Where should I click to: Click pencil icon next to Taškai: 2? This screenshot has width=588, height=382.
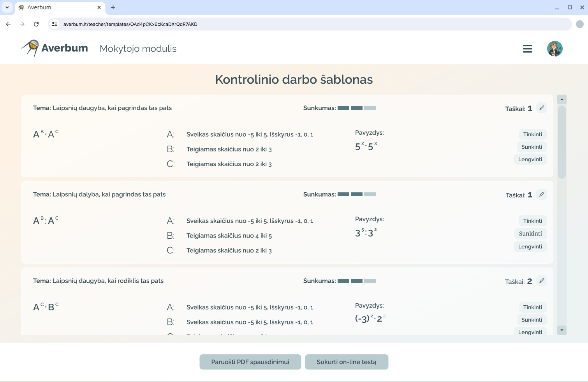(541, 281)
